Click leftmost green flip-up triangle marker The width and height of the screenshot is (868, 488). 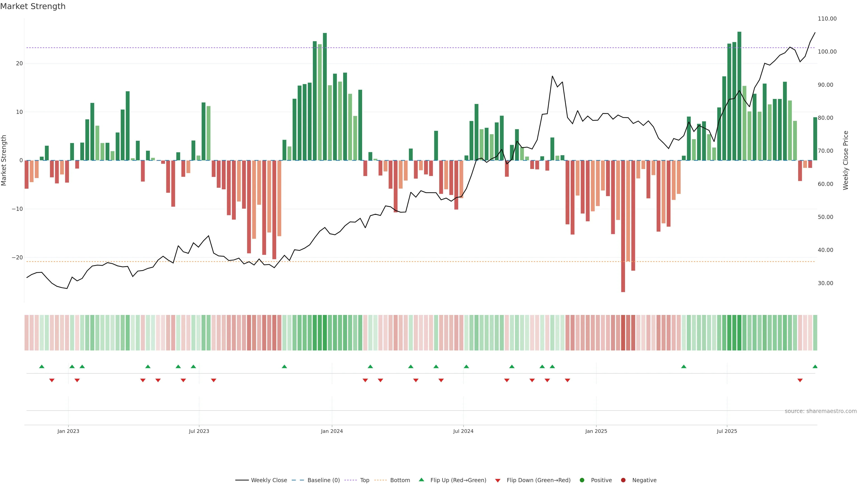[42, 366]
